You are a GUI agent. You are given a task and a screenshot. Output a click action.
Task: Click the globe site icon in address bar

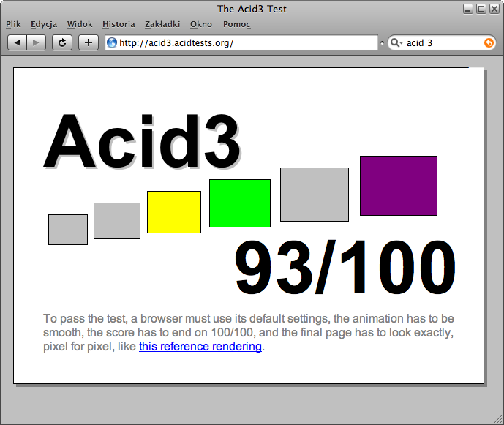tap(111, 42)
